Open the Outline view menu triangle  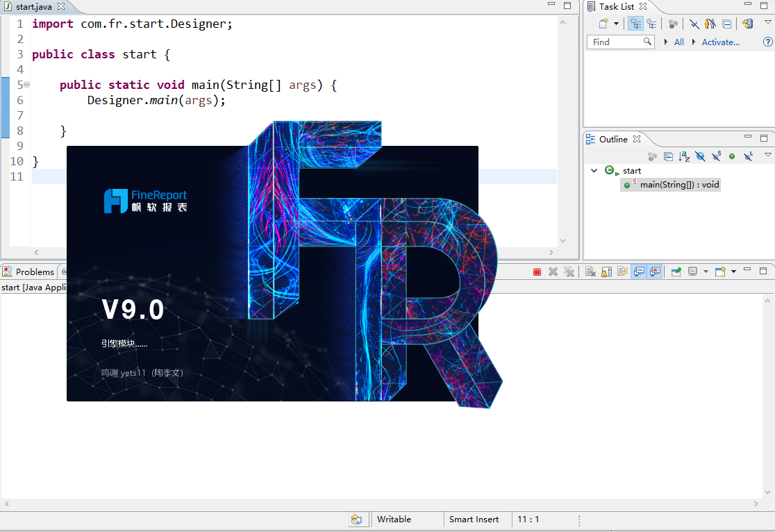coord(767,156)
